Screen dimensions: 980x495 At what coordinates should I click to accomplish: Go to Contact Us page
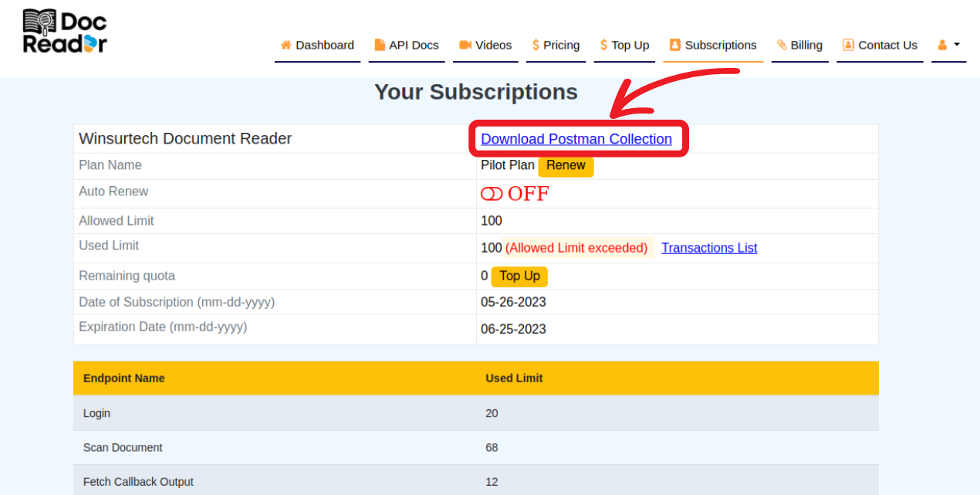[880, 46]
